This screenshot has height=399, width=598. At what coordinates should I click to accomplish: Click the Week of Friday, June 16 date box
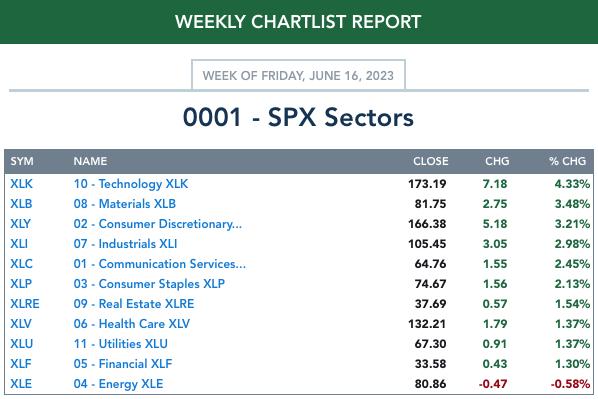click(298, 75)
